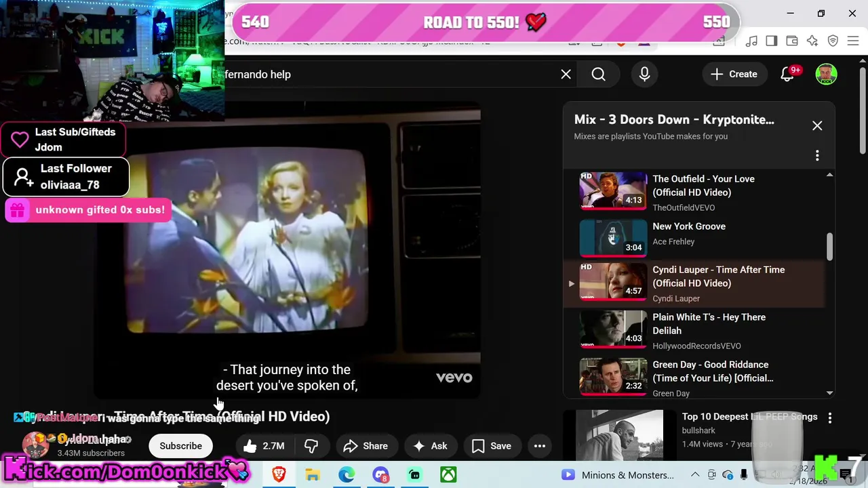Like the video with 2.7M likes

(264, 446)
